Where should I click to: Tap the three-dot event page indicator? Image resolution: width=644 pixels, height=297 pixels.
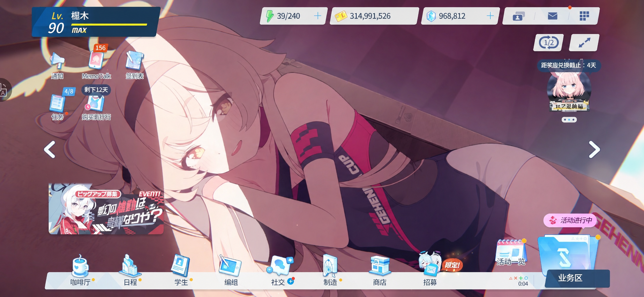(x=569, y=120)
